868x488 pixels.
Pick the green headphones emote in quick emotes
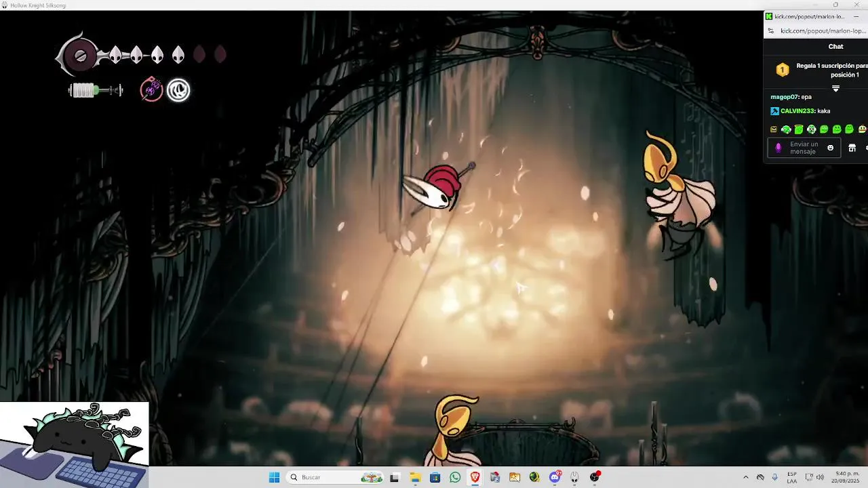[x=786, y=129]
